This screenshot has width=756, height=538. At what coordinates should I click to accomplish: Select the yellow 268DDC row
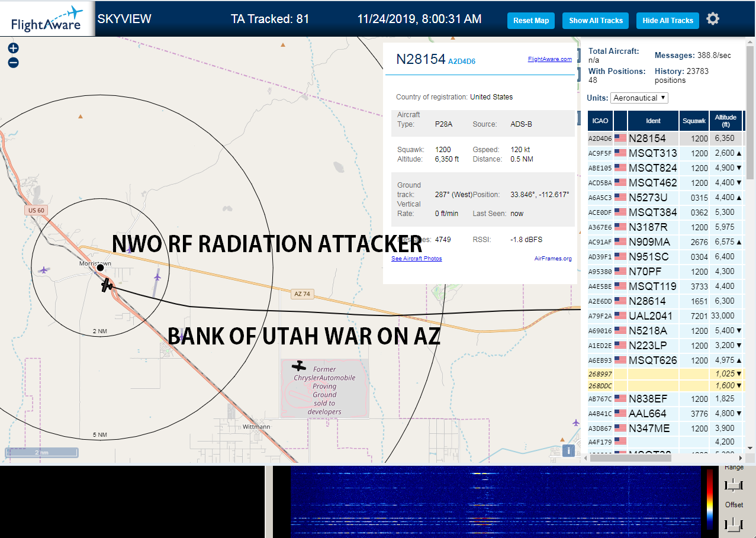tap(665, 386)
